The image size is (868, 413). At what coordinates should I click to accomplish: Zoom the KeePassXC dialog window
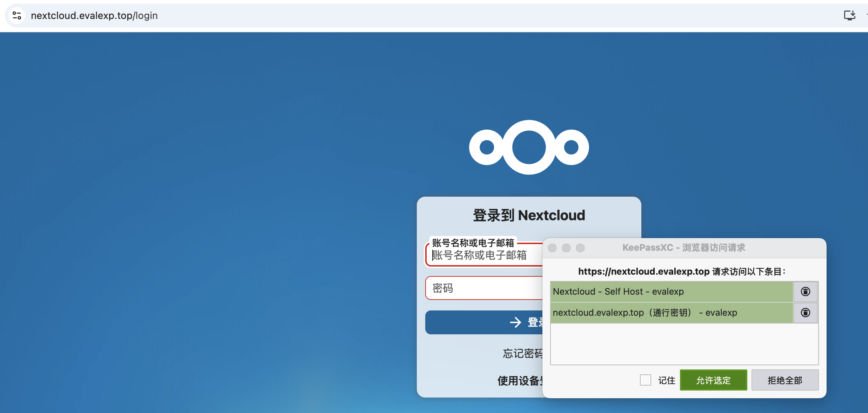coord(580,248)
